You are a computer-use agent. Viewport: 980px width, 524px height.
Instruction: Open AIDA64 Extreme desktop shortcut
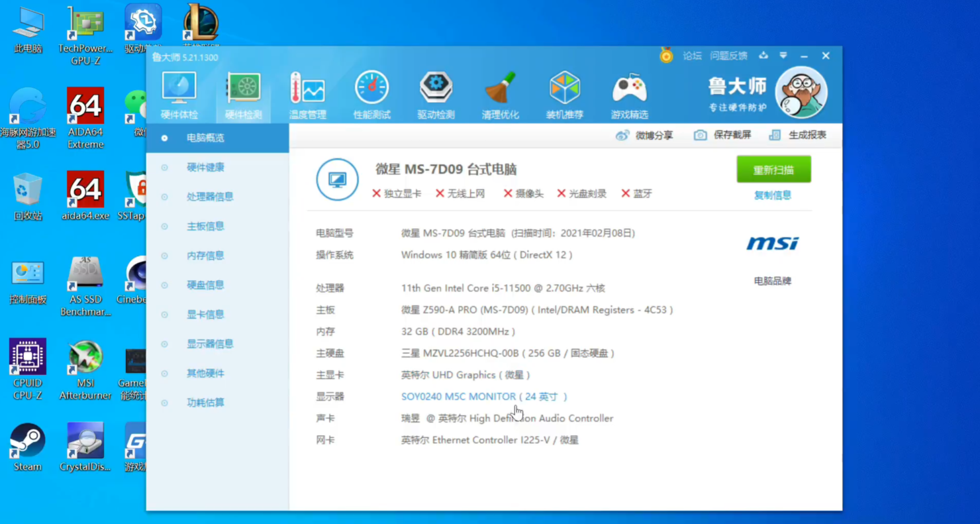coord(85,119)
